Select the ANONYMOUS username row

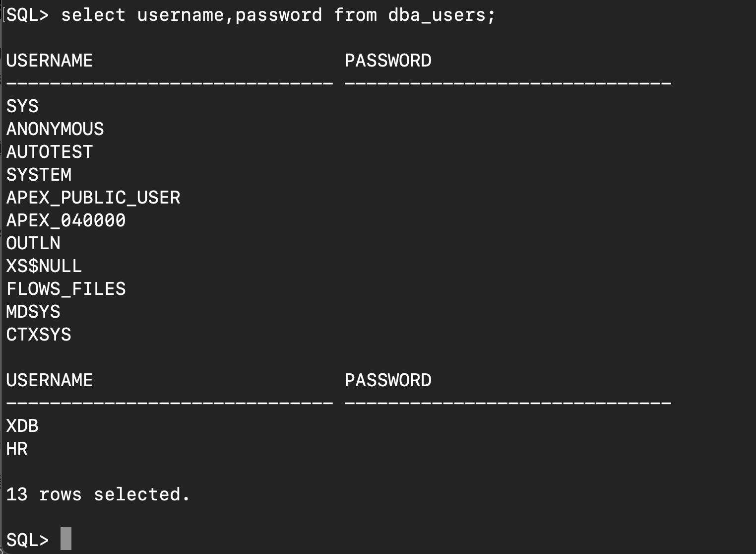tap(55, 129)
